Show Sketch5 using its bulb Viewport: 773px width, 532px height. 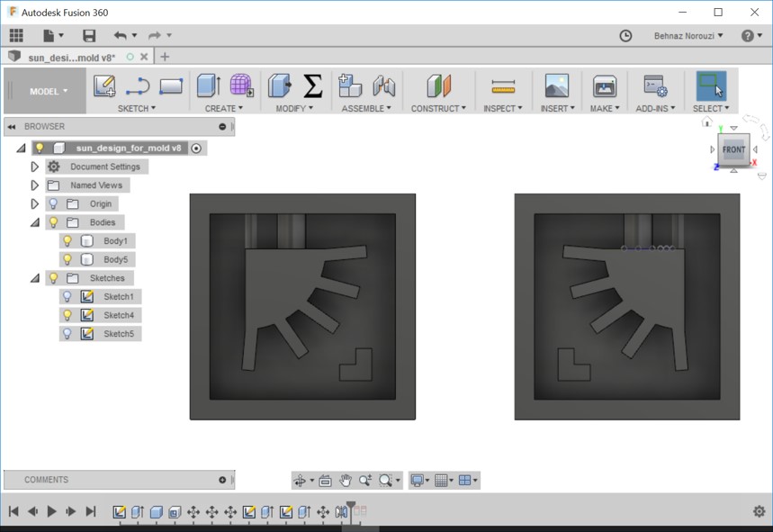67,334
